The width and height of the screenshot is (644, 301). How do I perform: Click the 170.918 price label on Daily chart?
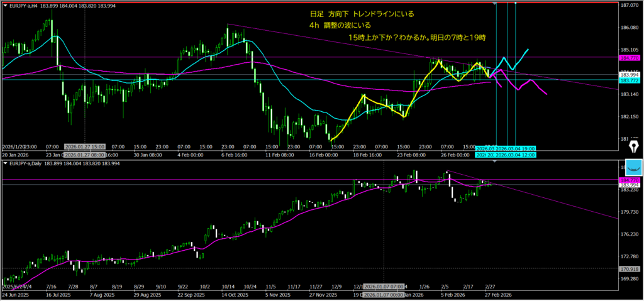click(630, 268)
